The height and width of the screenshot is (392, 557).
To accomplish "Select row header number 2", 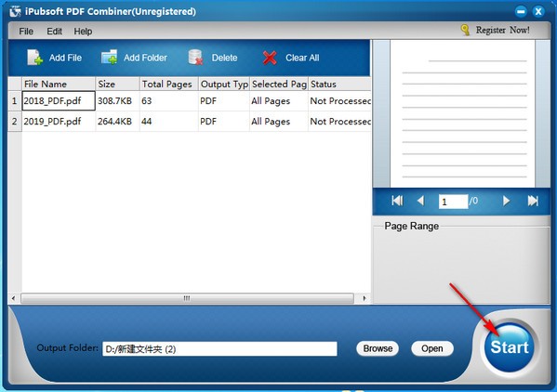I will click(x=15, y=122).
